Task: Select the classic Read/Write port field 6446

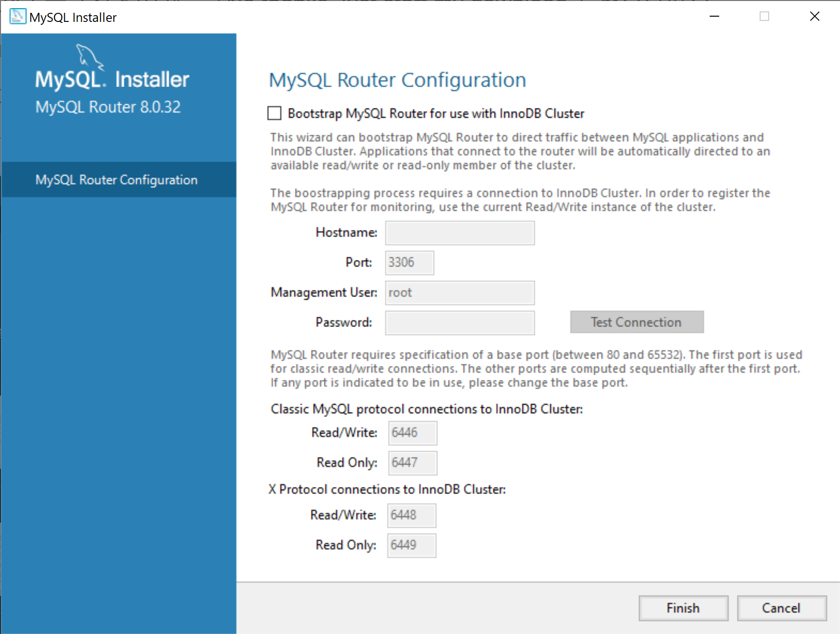Action: point(412,433)
